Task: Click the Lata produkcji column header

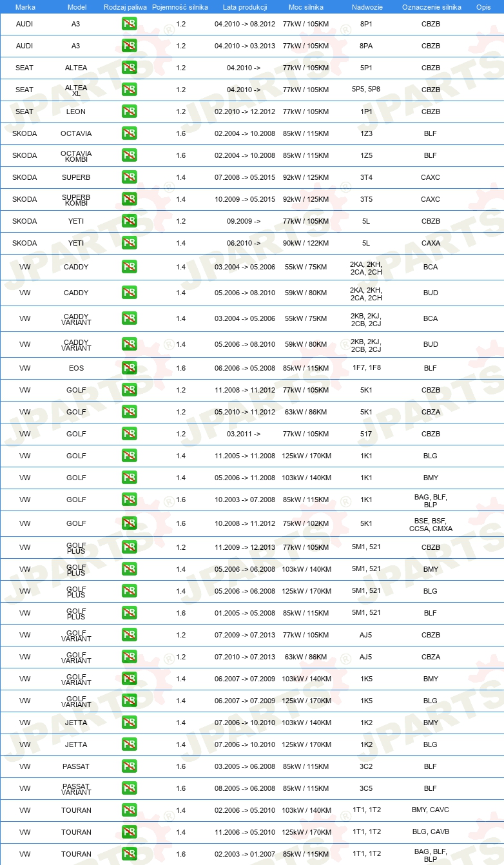Action: [x=245, y=6]
